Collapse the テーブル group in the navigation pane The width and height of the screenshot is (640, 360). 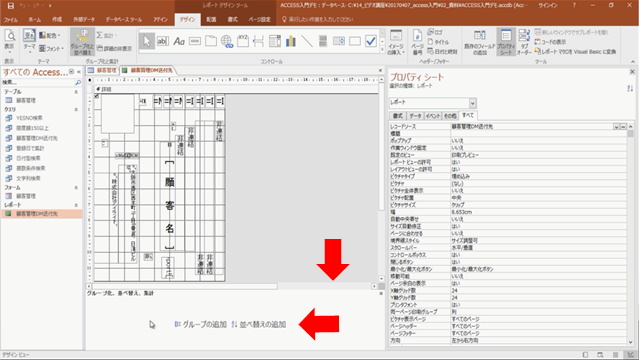tap(76, 92)
